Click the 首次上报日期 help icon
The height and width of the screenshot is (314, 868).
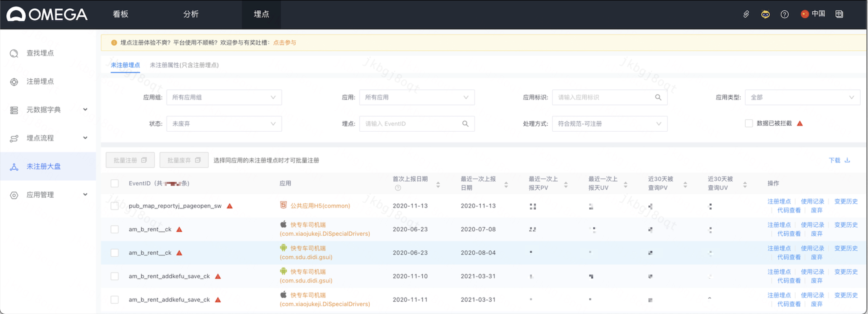[398, 188]
